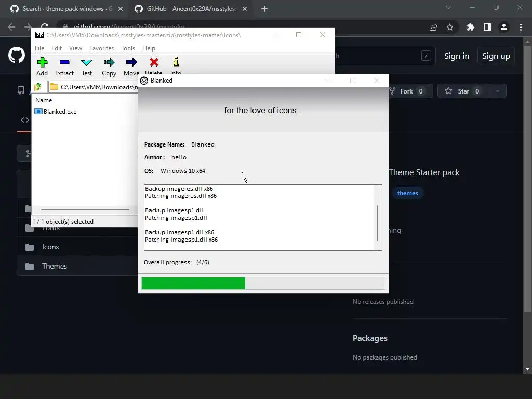Close the Aneent0x29A msstyles tab
This screenshot has width=532, height=399.
tap(245, 9)
